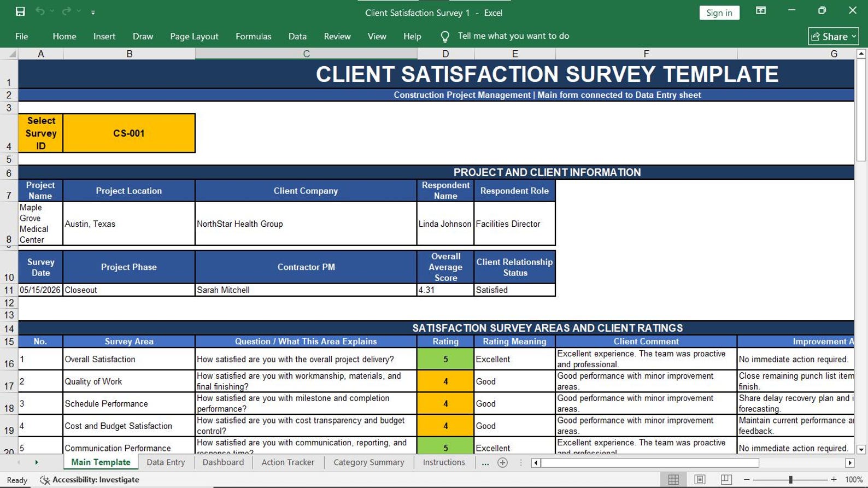Screen dimensions: 868x488
Task: Switch to the Action Tracker sheet tab
Action: (x=288, y=462)
